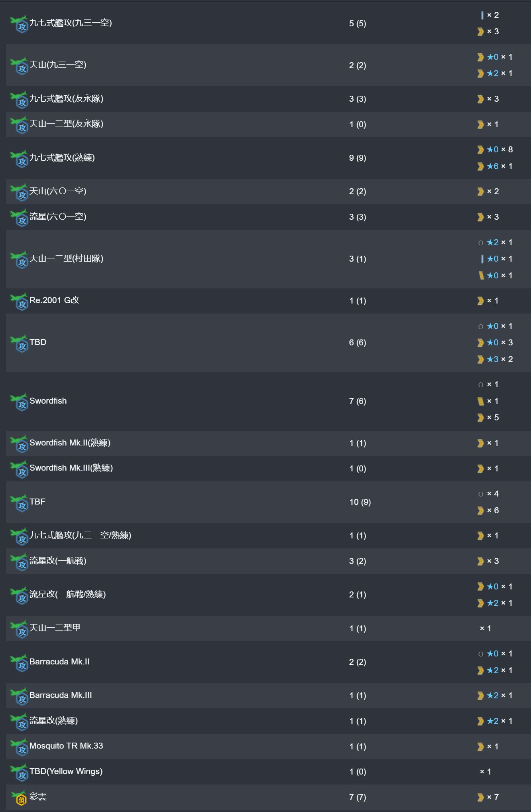
Task: Click gold chevron icon in 天山(六〇一空) row
Action: click(x=480, y=192)
